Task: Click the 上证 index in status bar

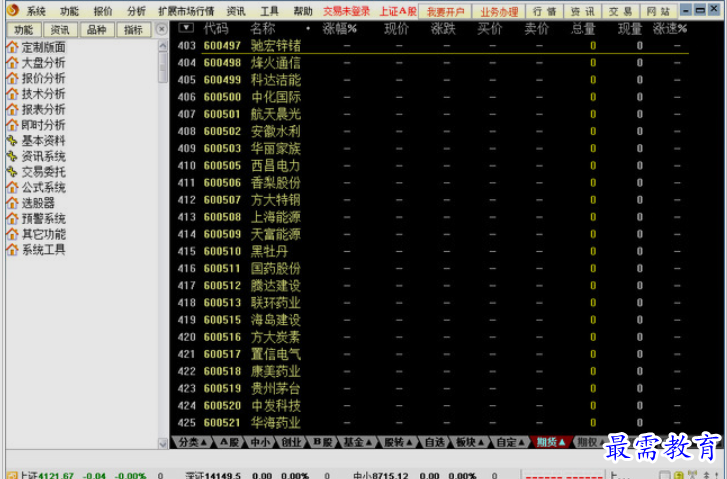Action: point(46,475)
